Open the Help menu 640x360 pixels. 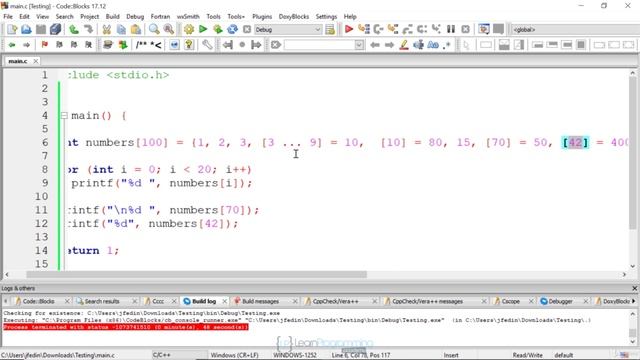[x=350, y=17]
